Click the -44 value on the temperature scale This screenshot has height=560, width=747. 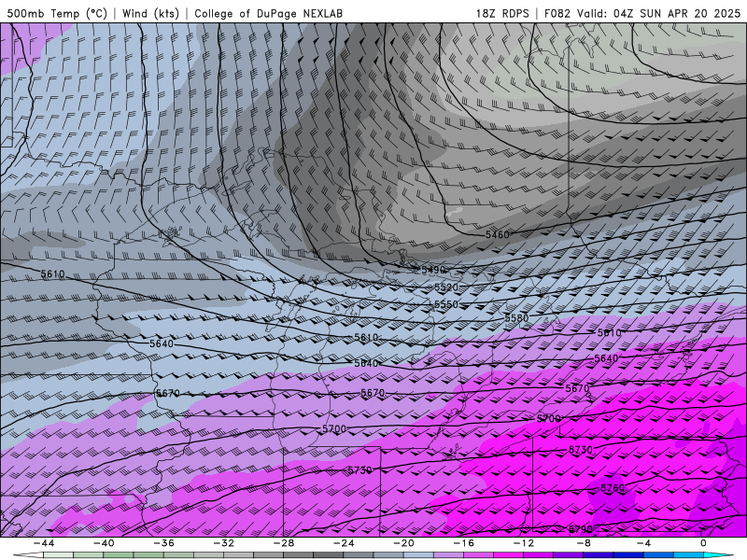coord(43,543)
